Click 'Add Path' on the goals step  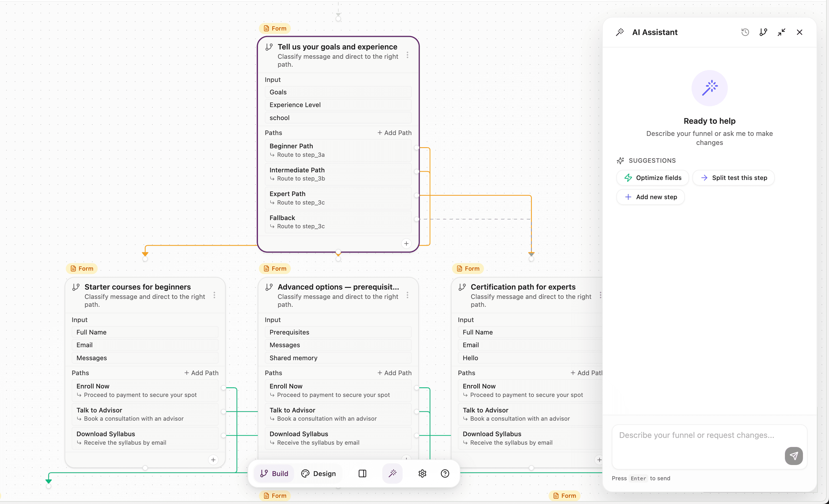[394, 132]
